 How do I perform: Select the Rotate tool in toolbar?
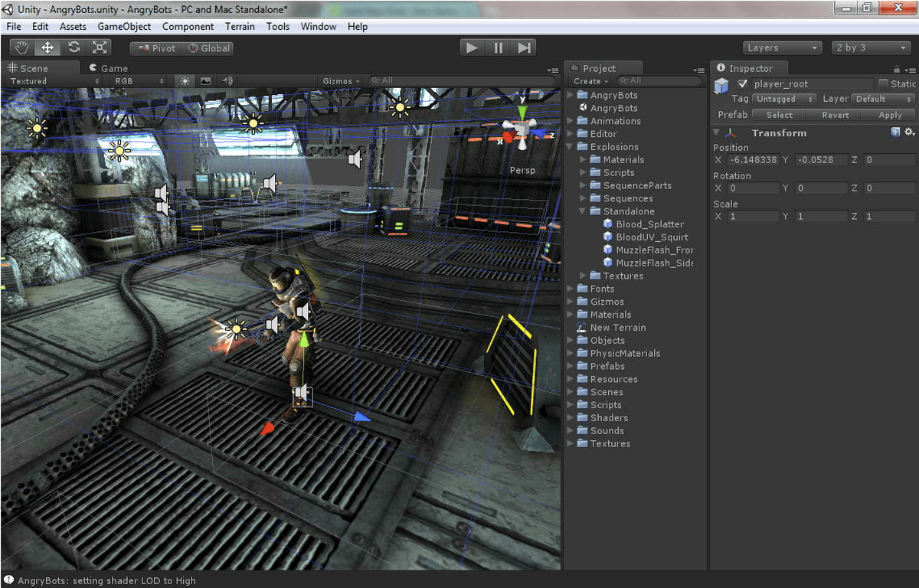(x=74, y=47)
